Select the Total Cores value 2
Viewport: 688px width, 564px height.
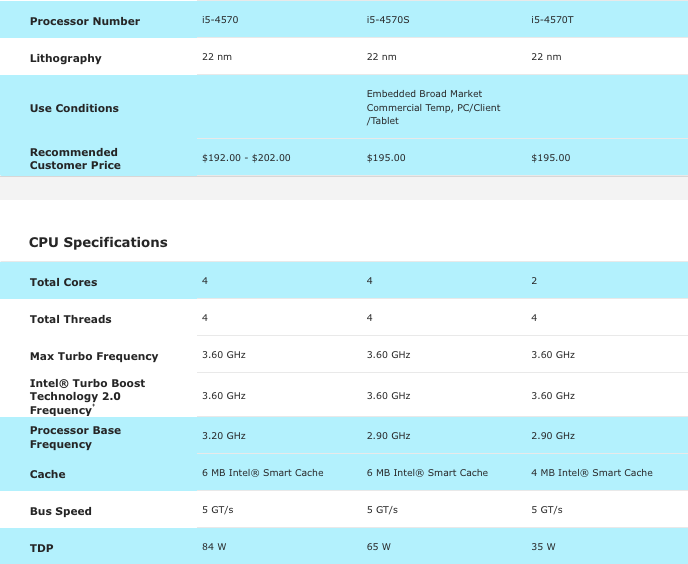(534, 281)
